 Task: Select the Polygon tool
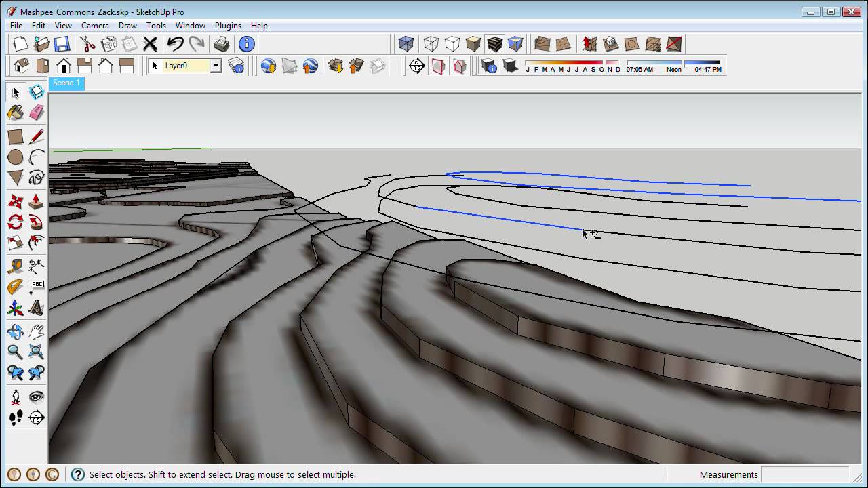[16, 178]
